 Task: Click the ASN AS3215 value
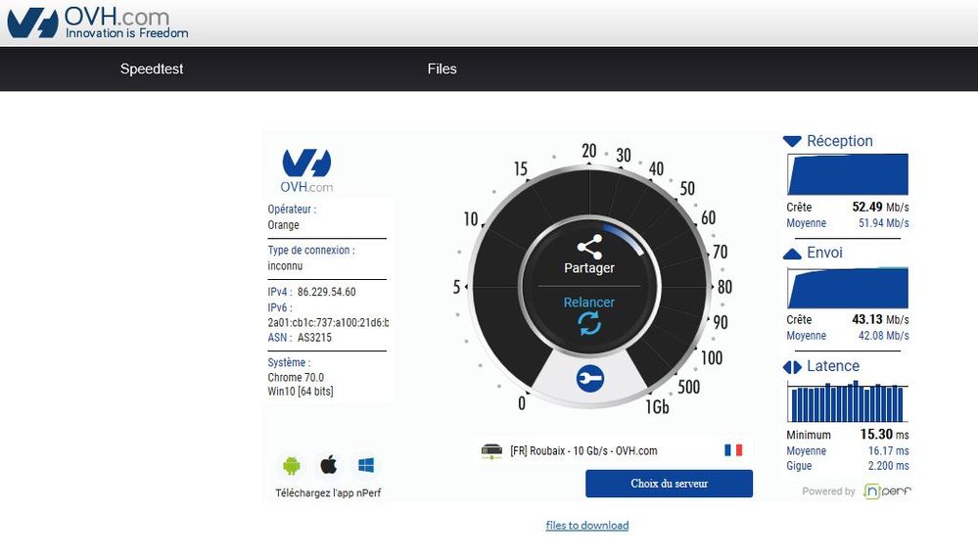click(x=314, y=338)
